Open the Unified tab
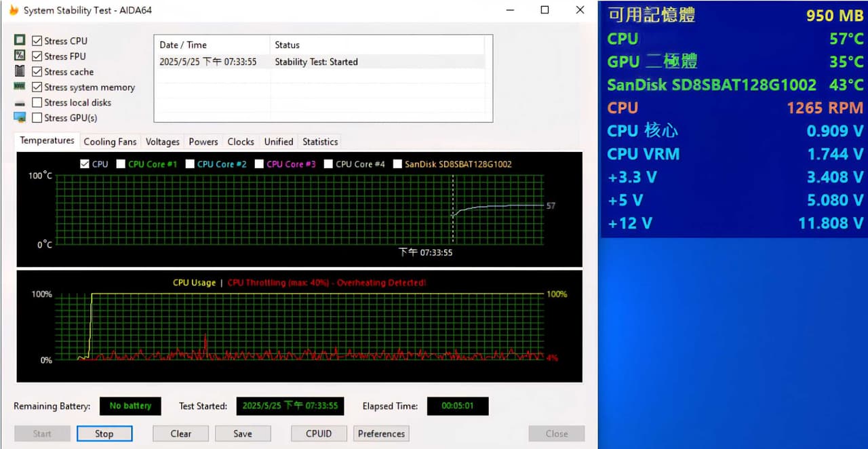The width and height of the screenshot is (868, 449). tap(279, 142)
